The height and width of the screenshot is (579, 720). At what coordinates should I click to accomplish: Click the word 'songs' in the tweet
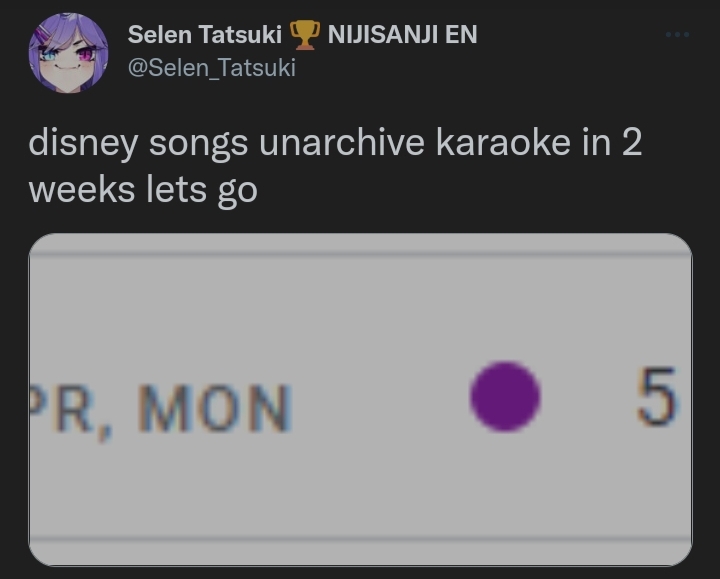[198, 145]
